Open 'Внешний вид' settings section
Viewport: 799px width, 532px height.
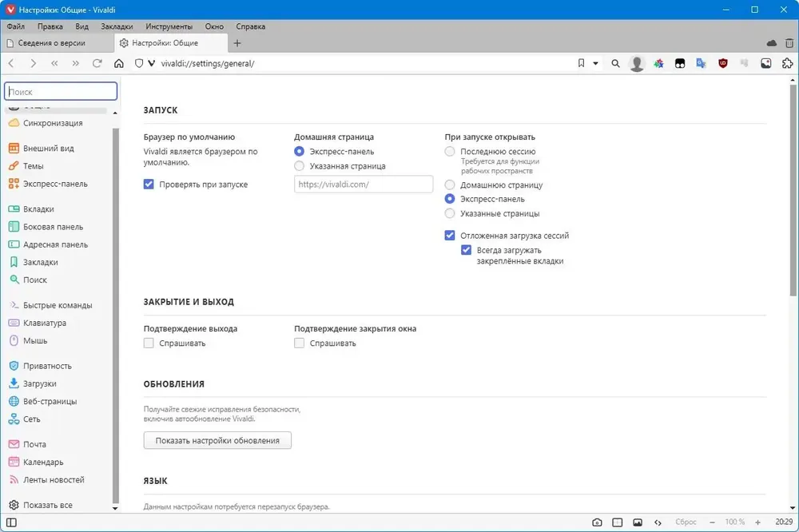(x=49, y=149)
